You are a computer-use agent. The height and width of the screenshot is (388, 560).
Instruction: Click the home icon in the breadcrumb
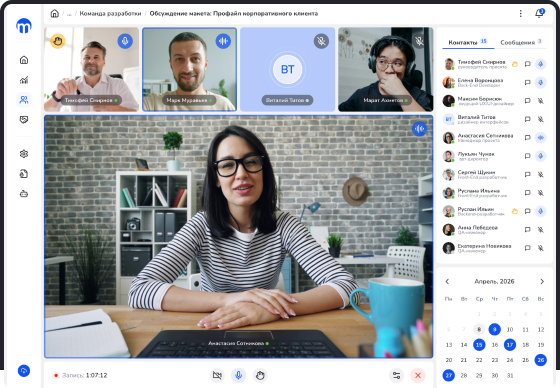click(54, 14)
